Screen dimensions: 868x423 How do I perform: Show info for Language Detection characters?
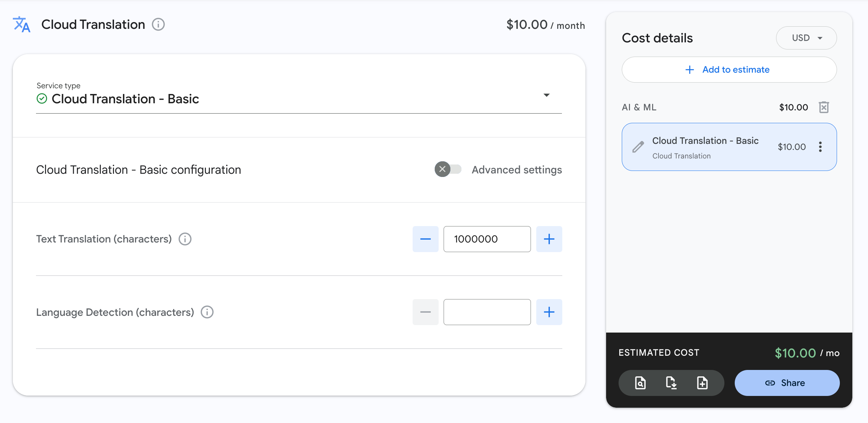click(207, 312)
